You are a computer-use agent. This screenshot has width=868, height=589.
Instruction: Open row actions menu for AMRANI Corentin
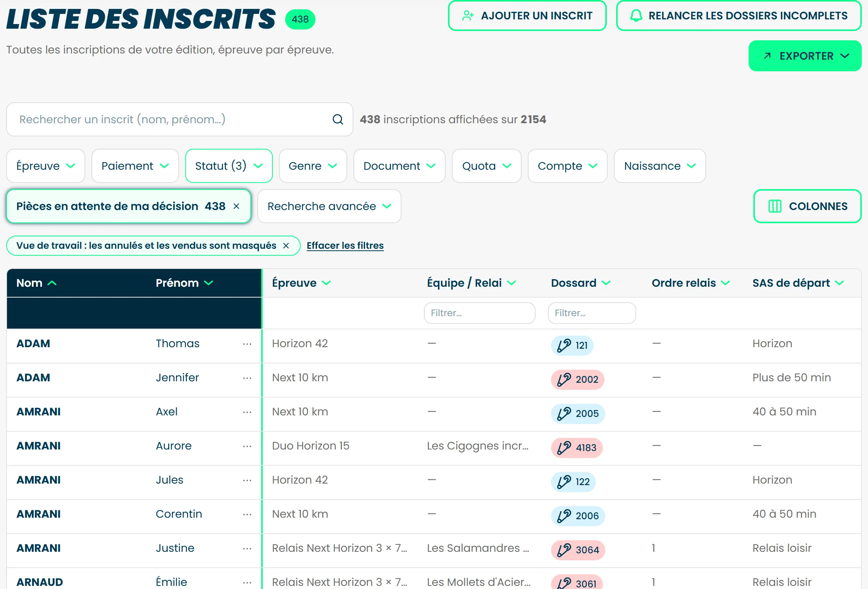247,514
